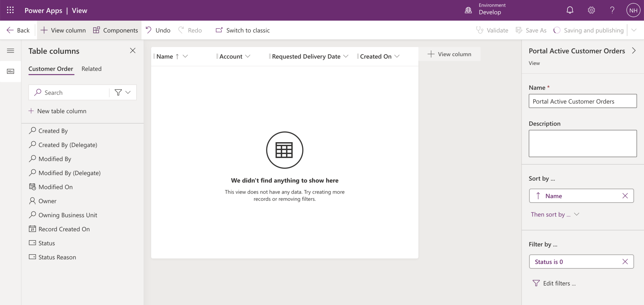Screen dimensions: 644x305
Task: Expand the Portal Active Customer Orders pane chevron
Action: click(634, 51)
